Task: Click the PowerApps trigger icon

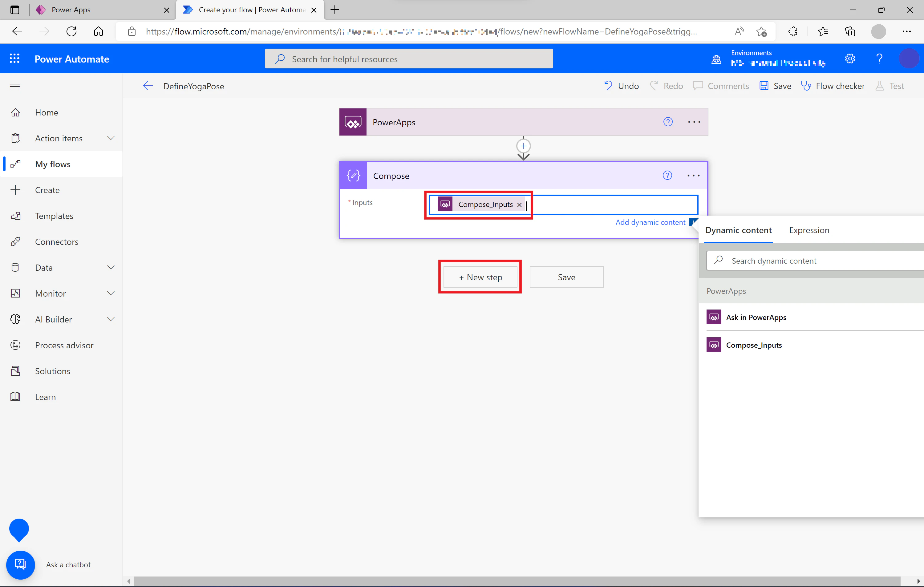Action: 353,122
